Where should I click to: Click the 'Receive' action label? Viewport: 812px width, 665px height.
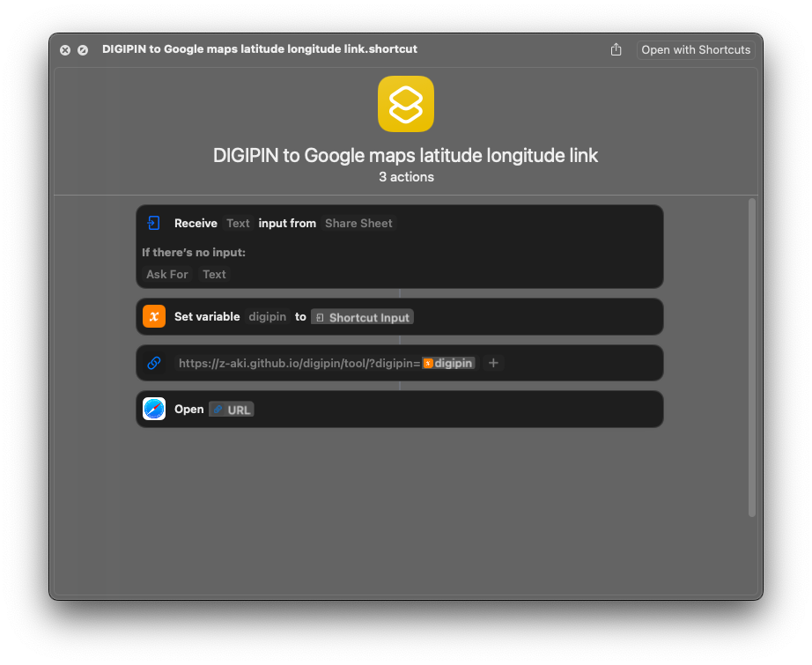[196, 223]
